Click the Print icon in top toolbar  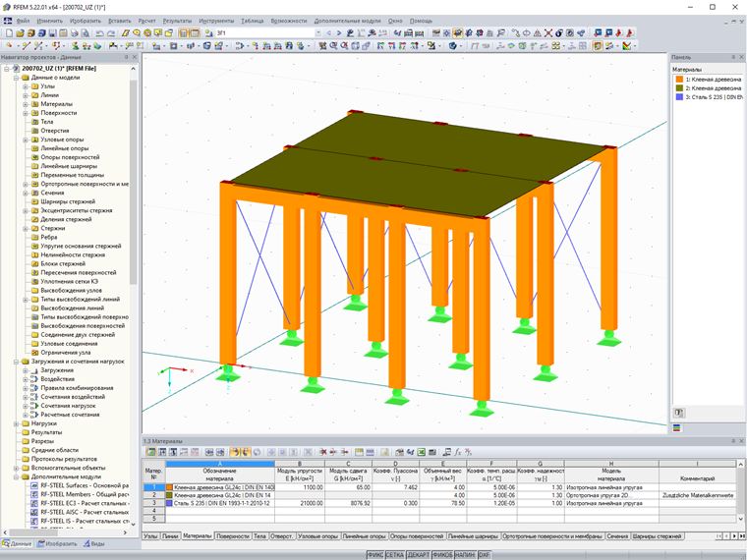(75, 32)
